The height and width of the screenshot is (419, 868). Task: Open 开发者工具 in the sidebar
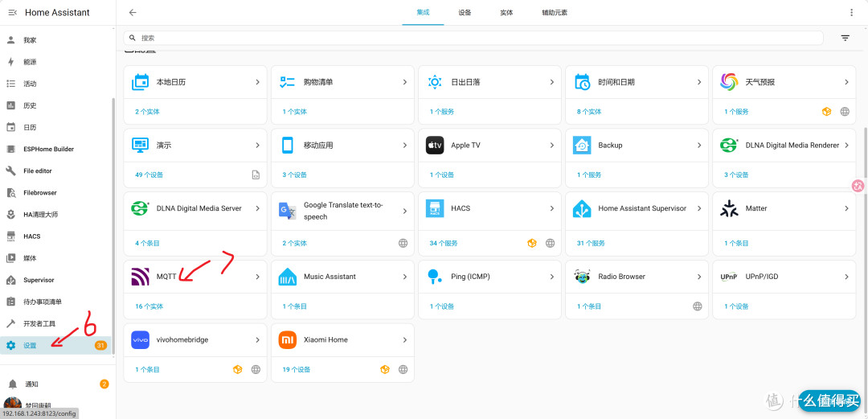(x=55, y=323)
